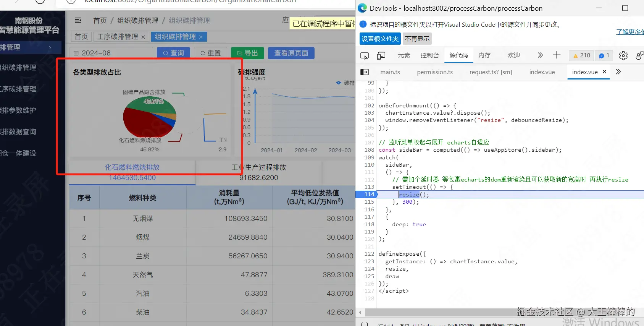The height and width of the screenshot is (326, 644).
Task: Click the 碳排 line chart legend marker
Action: tap(339, 83)
